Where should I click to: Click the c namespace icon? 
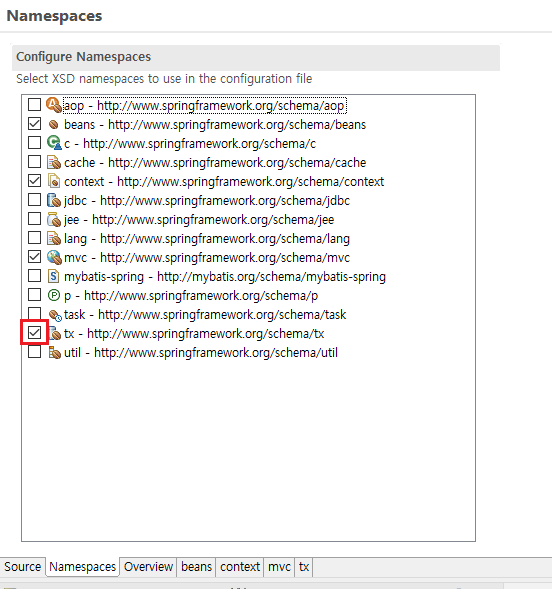click(54, 143)
